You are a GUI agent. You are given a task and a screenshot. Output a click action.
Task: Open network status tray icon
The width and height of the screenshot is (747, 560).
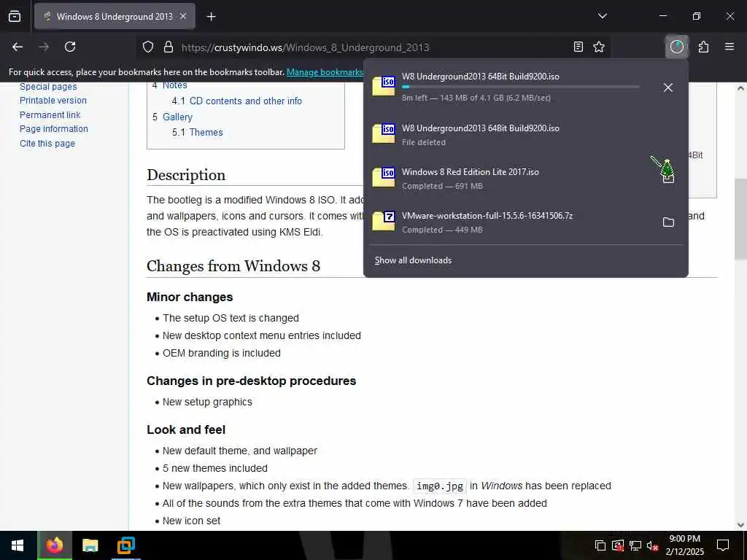point(635,545)
